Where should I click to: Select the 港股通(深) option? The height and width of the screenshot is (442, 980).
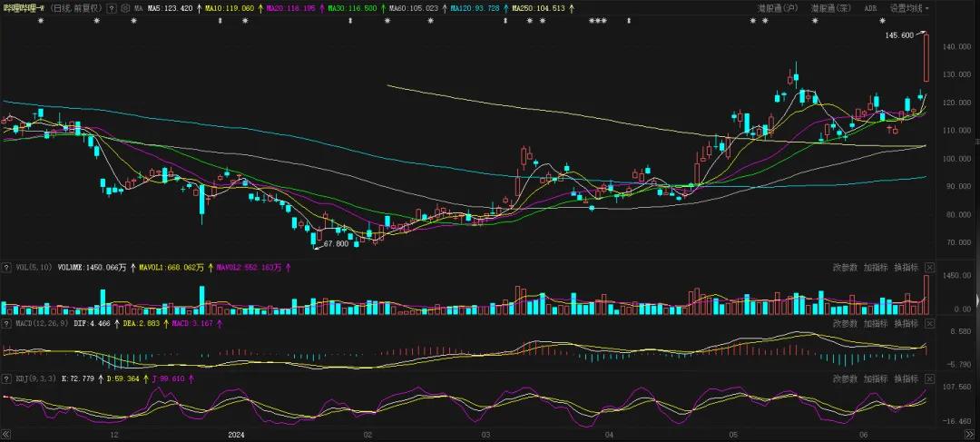pos(831,9)
